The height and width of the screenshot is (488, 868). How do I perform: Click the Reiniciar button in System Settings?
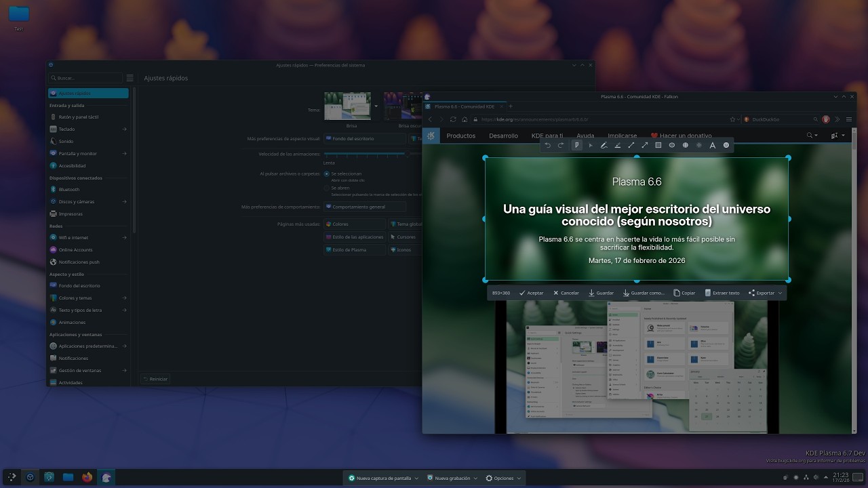155,379
